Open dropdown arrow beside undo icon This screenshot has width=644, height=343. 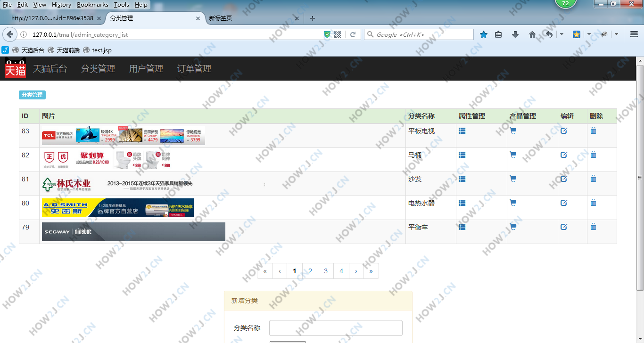click(561, 34)
